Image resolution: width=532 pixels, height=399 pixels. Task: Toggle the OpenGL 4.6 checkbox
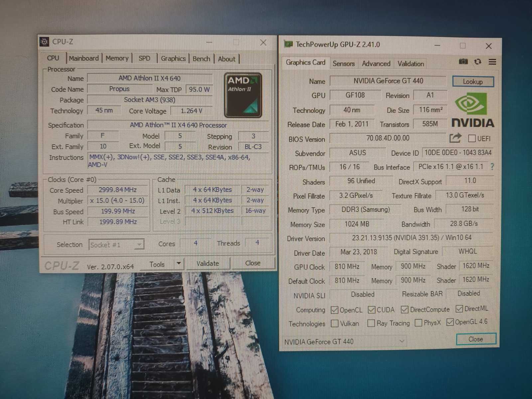(x=450, y=322)
